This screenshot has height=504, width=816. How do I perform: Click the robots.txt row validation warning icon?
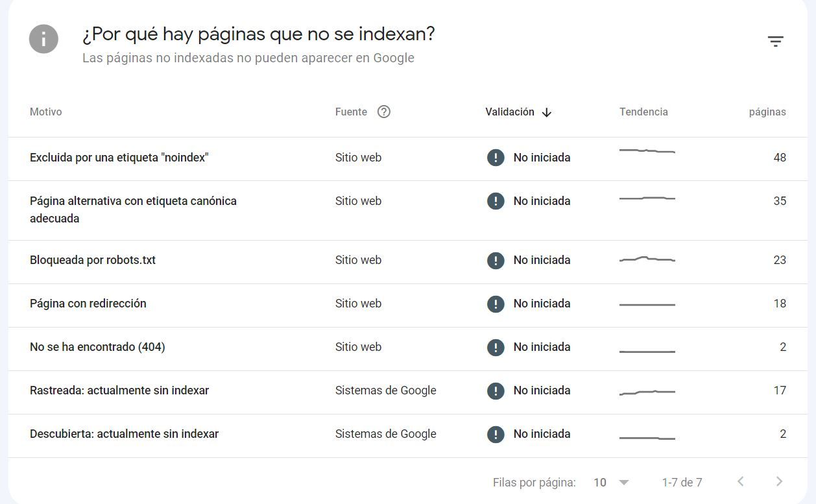point(496,260)
